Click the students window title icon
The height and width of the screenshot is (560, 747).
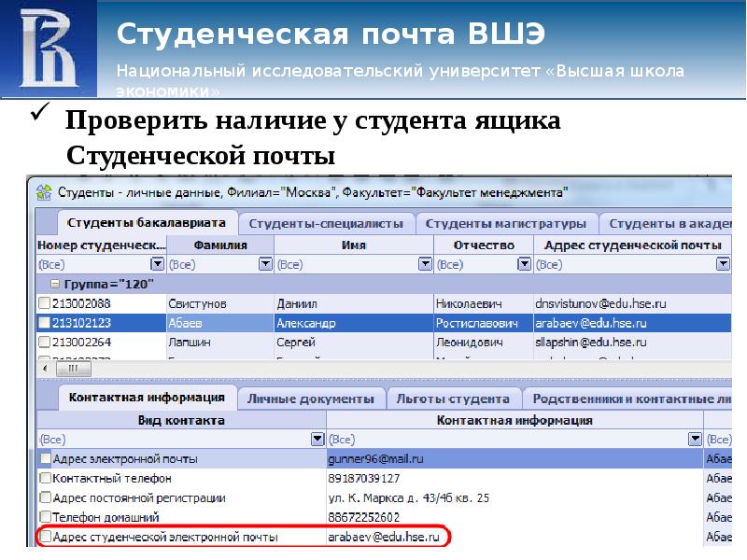(43, 193)
